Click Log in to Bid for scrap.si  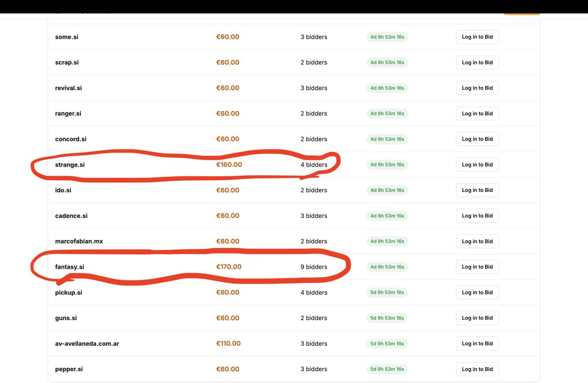coord(477,62)
